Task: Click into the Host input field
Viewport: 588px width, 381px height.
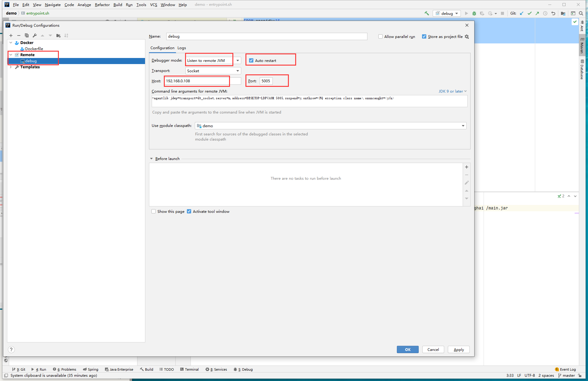Action: (197, 81)
